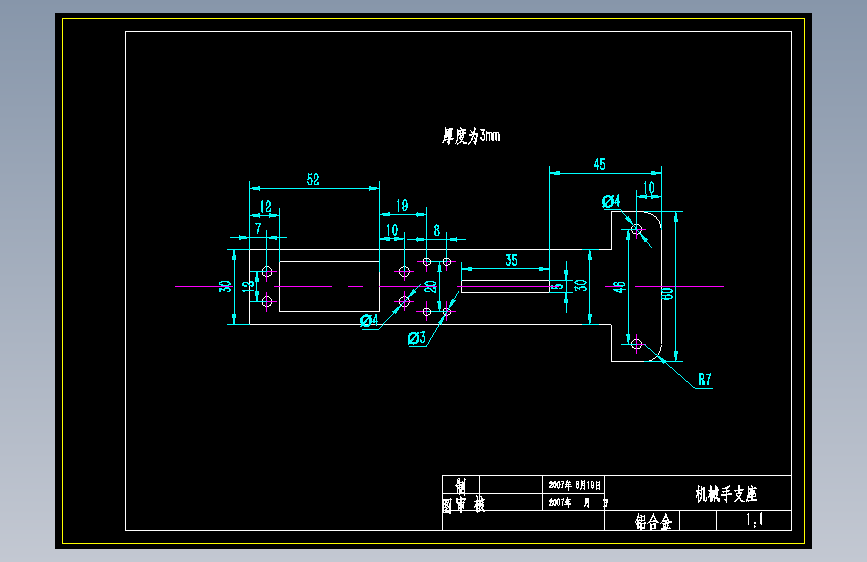Select the "R7" radius label
The width and height of the screenshot is (867, 562).
(704, 379)
